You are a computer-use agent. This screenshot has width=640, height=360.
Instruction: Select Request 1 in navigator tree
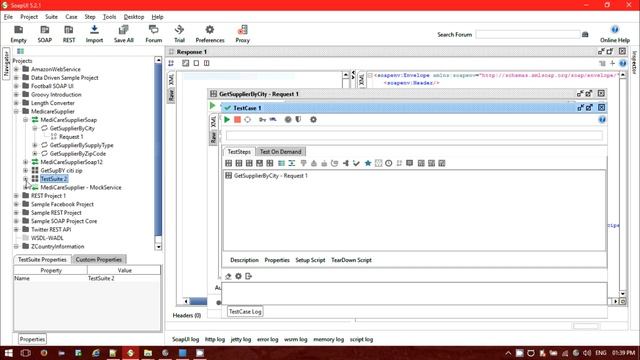click(71, 137)
